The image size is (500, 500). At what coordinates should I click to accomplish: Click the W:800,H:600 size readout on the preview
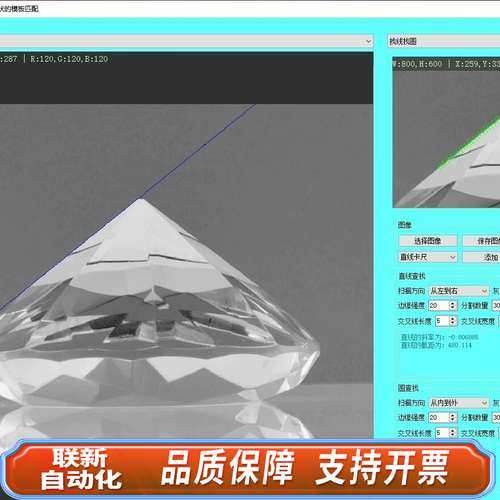[x=418, y=64]
